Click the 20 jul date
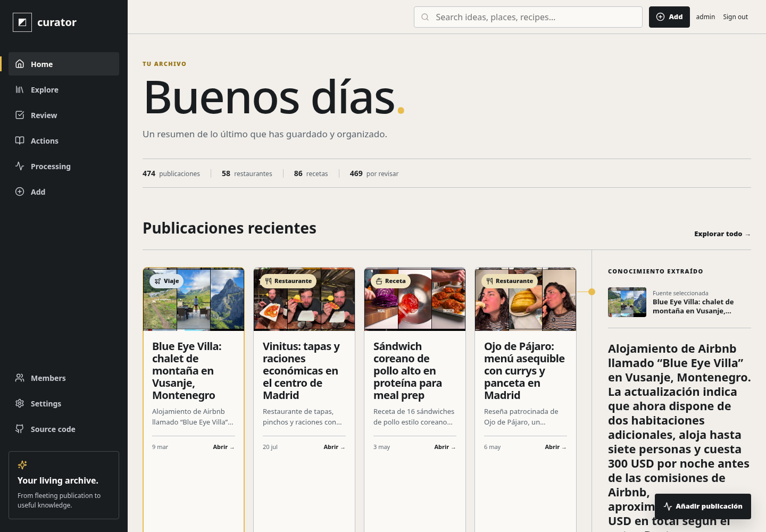This screenshot has width=766, height=532. (x=270, y=447)
